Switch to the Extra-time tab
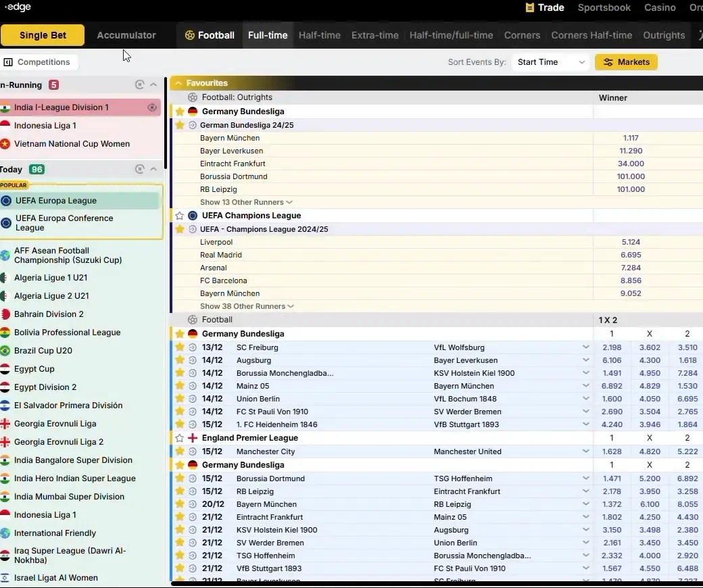This screenshot has width=703, height=588. point(374,35)
